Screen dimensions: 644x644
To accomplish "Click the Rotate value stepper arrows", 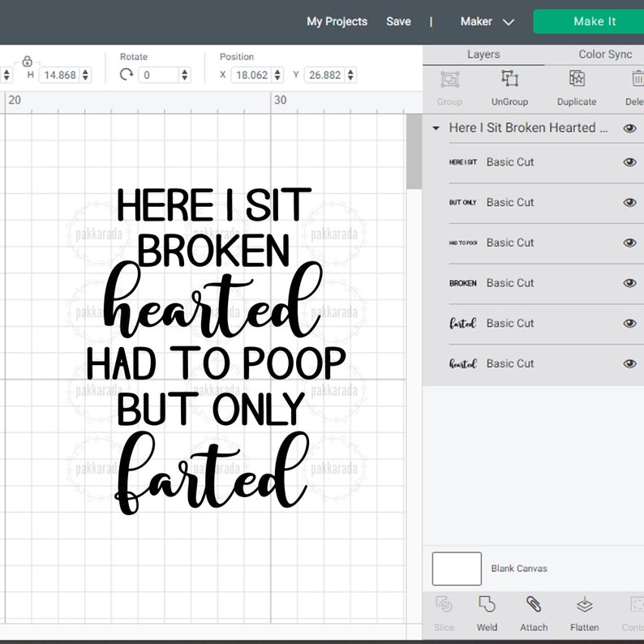I will coord(184,75).
